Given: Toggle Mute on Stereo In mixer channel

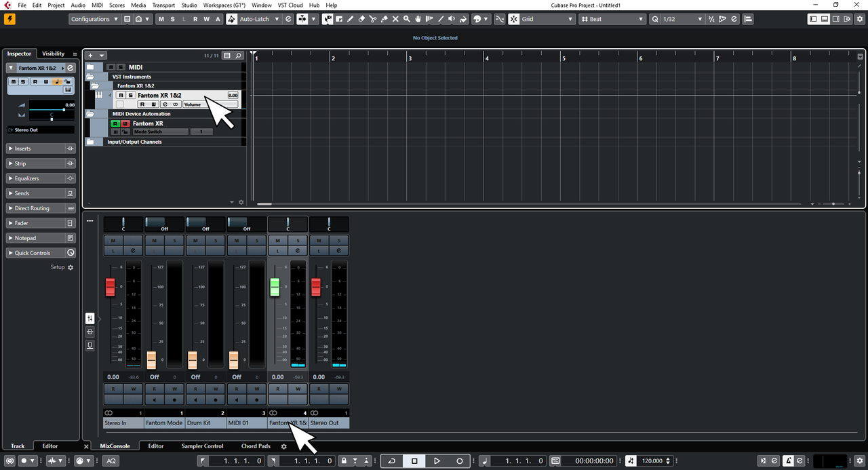Looking at the screenshot, I should 113,240.
